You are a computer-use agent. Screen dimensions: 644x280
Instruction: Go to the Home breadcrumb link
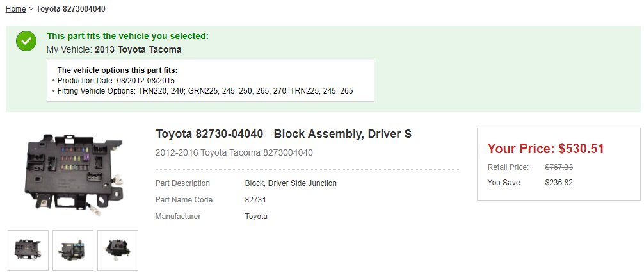point(15,8)
